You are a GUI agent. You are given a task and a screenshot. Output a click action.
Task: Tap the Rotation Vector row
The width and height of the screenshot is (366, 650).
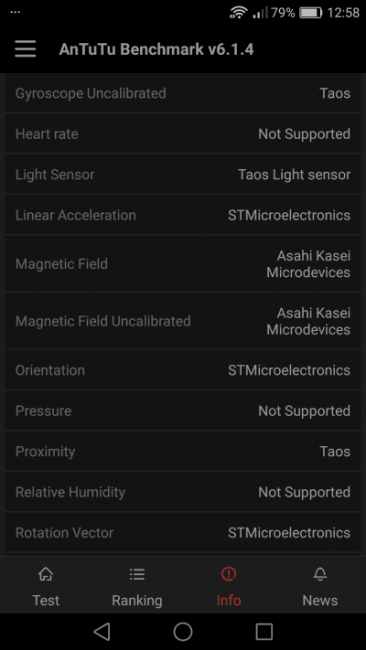(x=183, y=533)
